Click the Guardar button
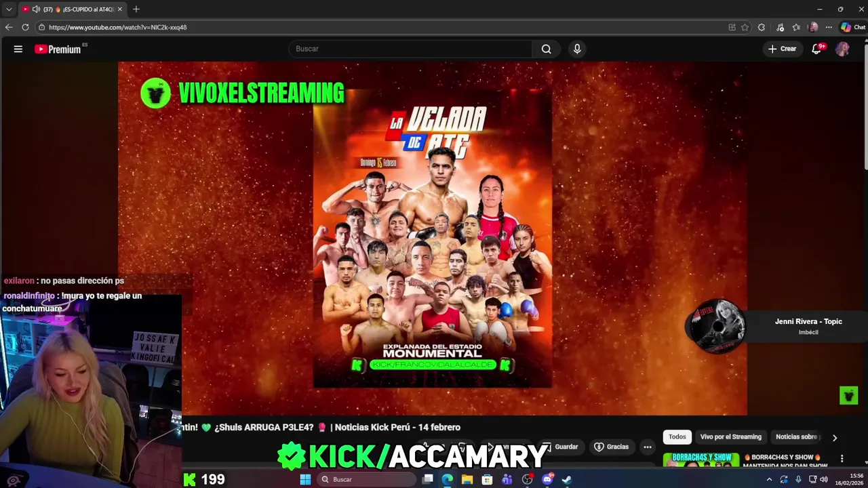The height and width of the screenshot is (488, 868). point(560,447)
